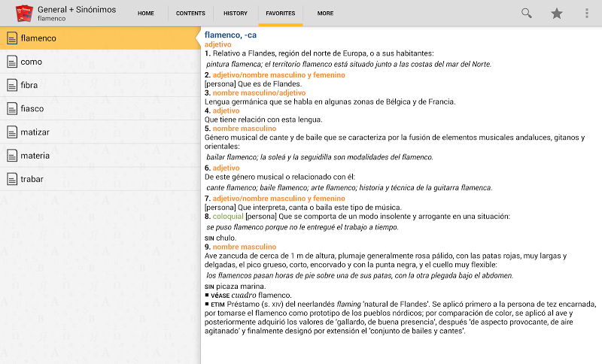Click the example 'se puso flamenco' sentence

coord(303,227)
